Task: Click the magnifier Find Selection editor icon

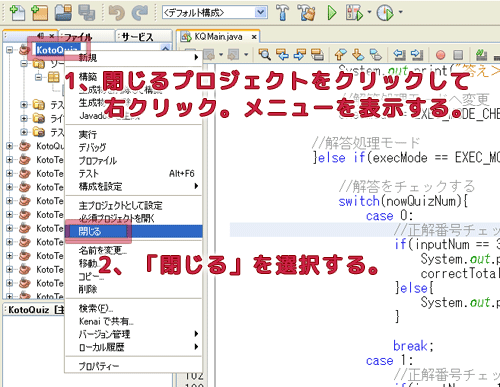Action: point(265,54)
